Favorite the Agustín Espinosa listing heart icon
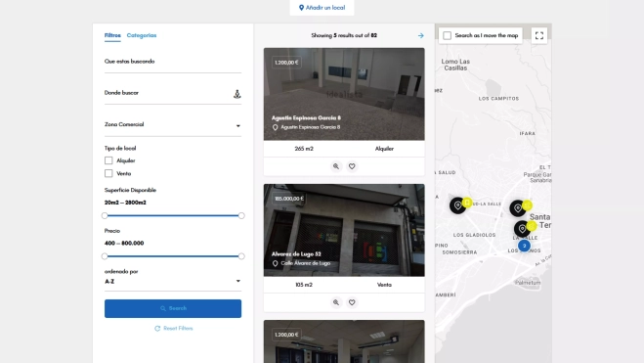 (x=352, y=166)
